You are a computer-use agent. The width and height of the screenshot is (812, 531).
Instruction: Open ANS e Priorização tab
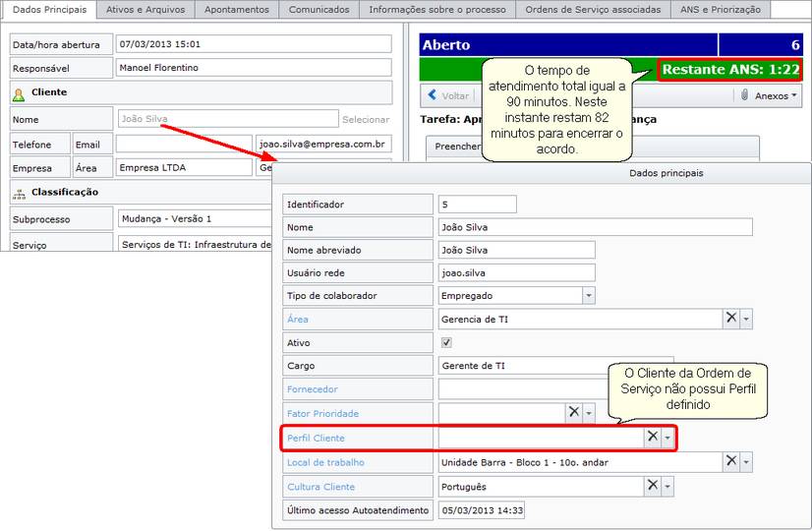tap(721, 9)
